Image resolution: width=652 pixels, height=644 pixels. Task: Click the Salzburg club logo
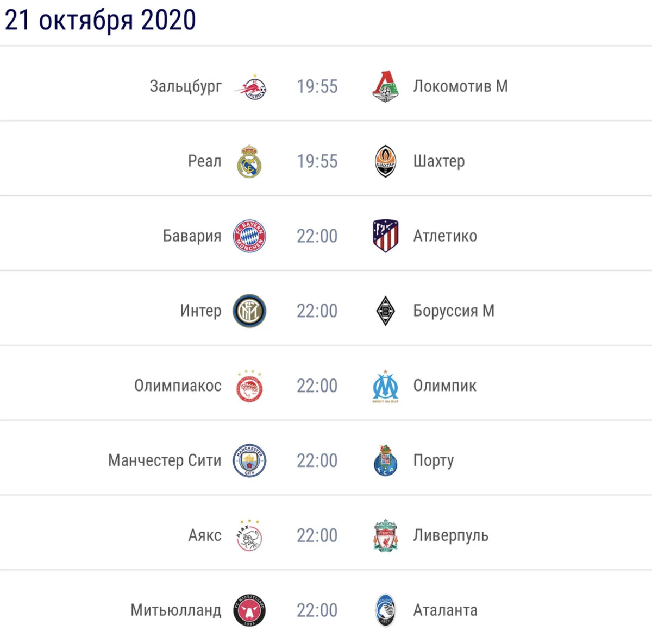point(250,87)
